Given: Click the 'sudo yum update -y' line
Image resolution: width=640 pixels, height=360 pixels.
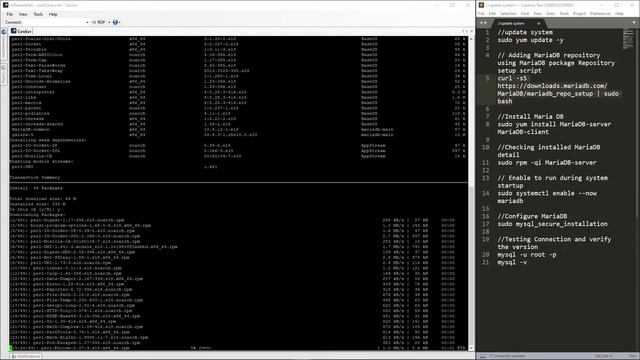Looking at the screenshot, I should pyautogui.click(x=530, y=40).
